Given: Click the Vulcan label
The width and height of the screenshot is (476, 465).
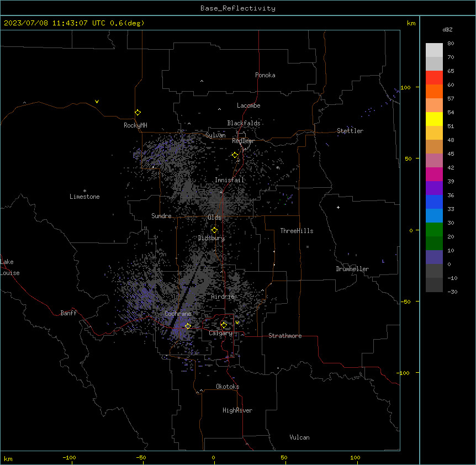Looking at the screenshot, I should [x=300, y=437].
